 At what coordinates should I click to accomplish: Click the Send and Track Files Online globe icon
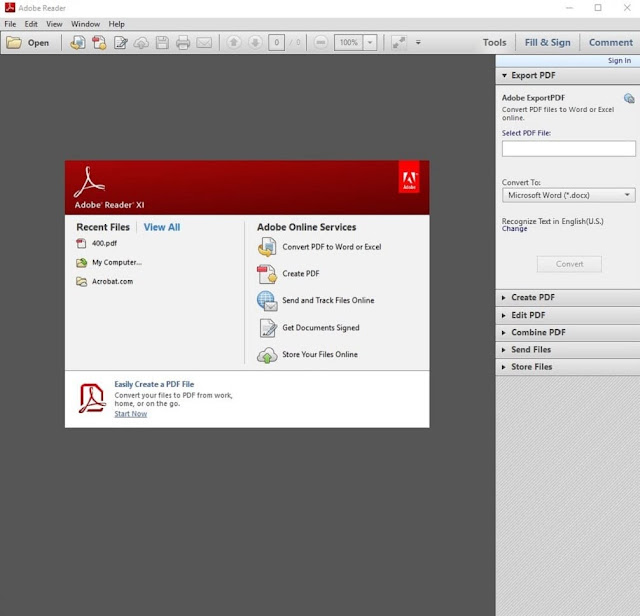click(267, 300)
